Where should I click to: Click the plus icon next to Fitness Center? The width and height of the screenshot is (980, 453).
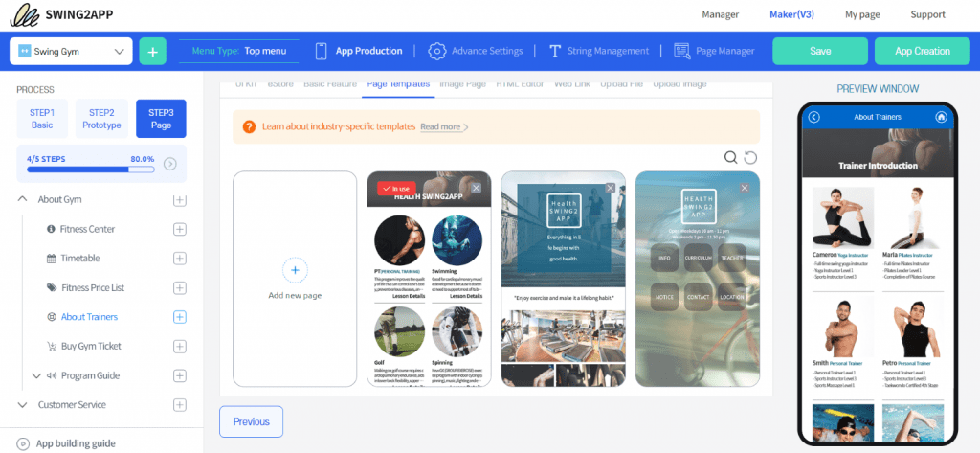(x=179, y=229)
